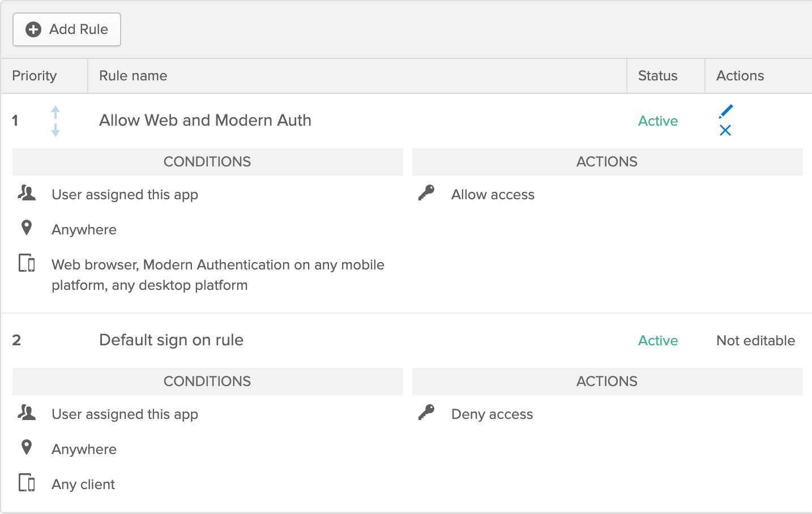Select the Default sign on rule name
The height and width of the screenshot is (514, 812).
click(171, 340)
